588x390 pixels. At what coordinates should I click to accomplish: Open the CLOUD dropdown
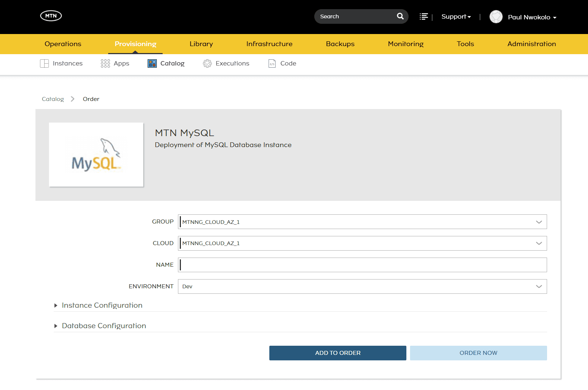coord(362,243)
